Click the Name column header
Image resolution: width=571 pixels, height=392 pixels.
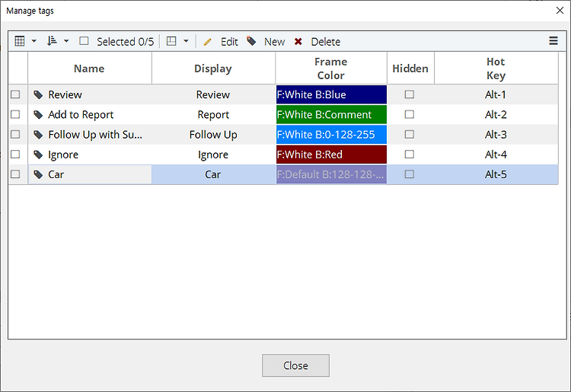tap(90, 69)
